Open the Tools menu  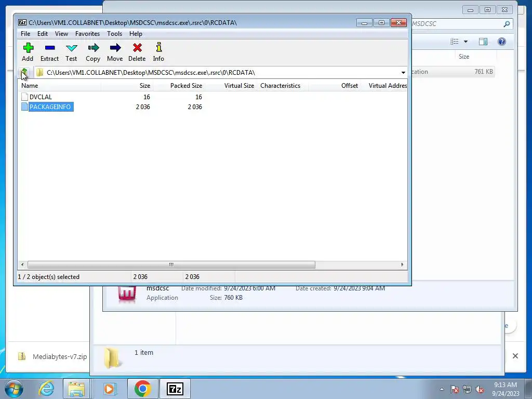click(114, 34)
